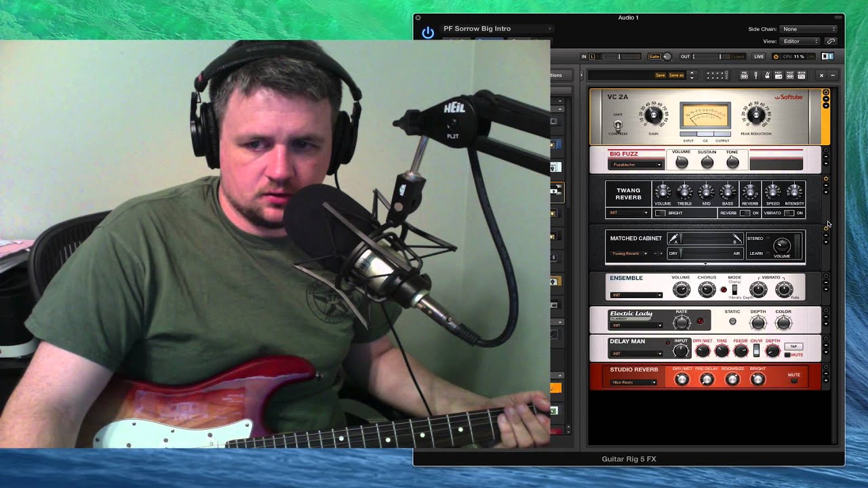868x488 pixels.
Task: Show the first POST tapedeck module
Action: coord(778,75)
